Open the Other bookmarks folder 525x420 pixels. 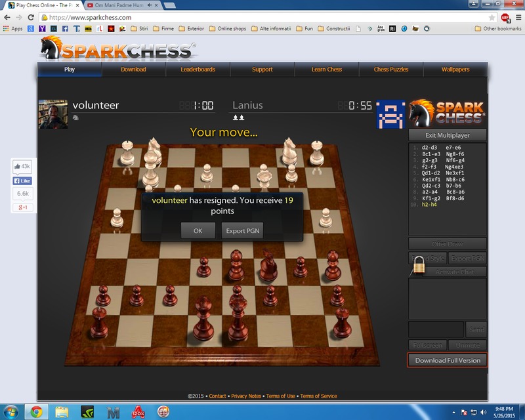pos(498,29)
